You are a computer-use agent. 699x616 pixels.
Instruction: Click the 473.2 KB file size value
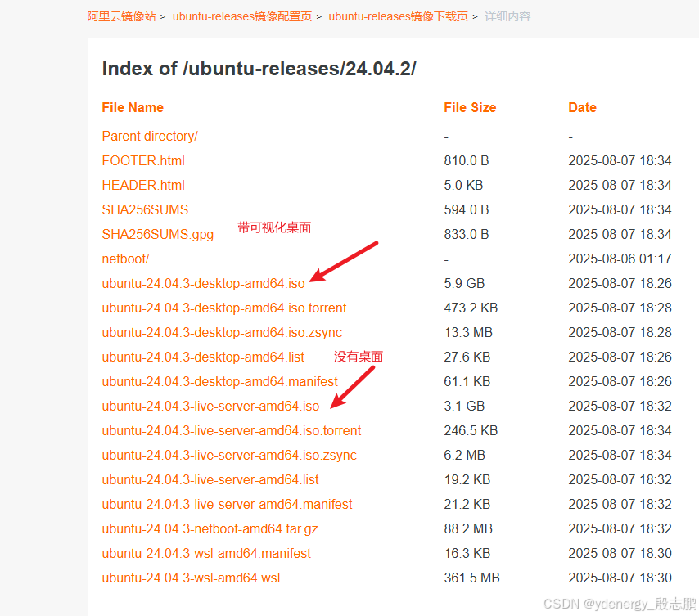coord(471,308)
